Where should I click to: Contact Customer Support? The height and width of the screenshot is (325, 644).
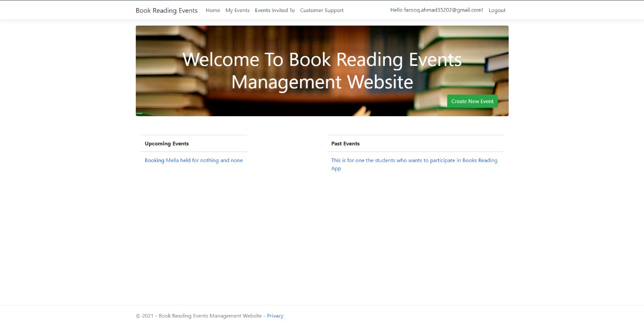[321, 10]
